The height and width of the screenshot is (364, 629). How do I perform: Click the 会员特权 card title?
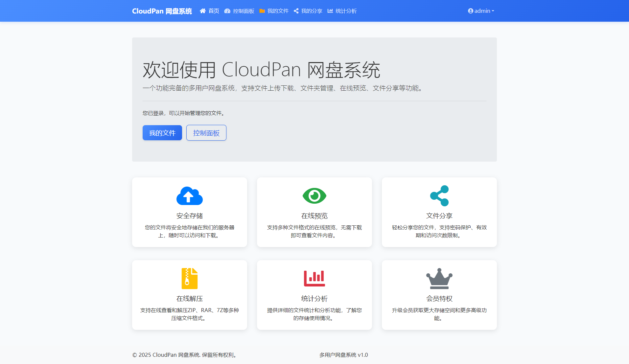tap(439, 299)
